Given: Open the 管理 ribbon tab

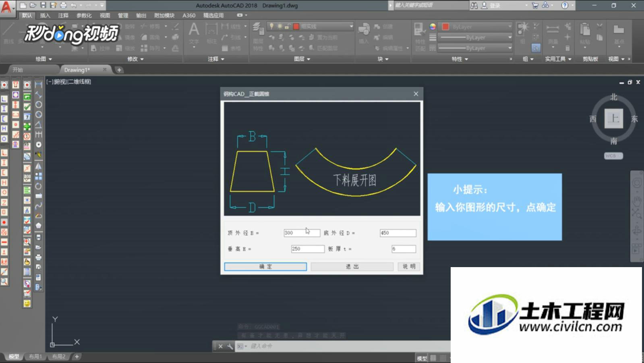Looking at the screenshot, I should (x=123, y=15).
